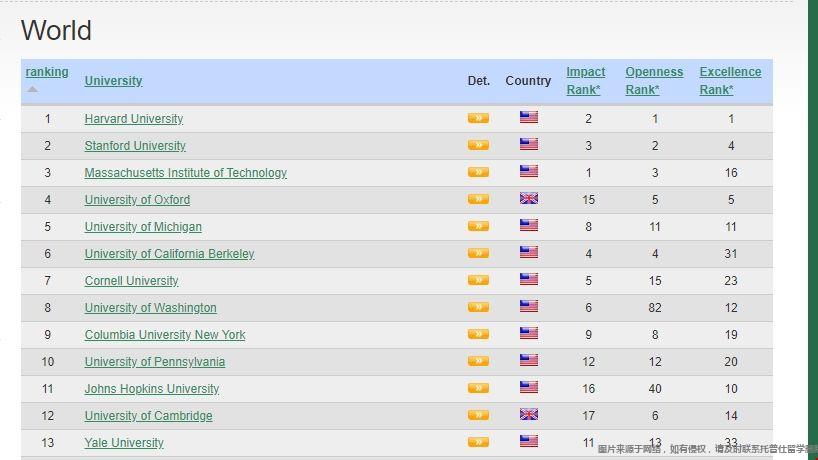The image size is (818, 460).
Task: Click the UK flag in Oxford row
Action: pyautogui.click(x=528, y=198)
